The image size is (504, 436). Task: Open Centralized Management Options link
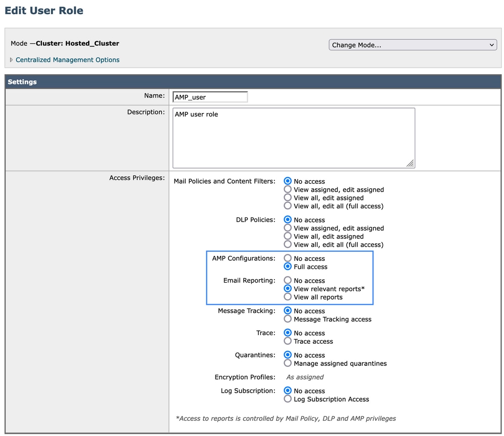point(68,60)
